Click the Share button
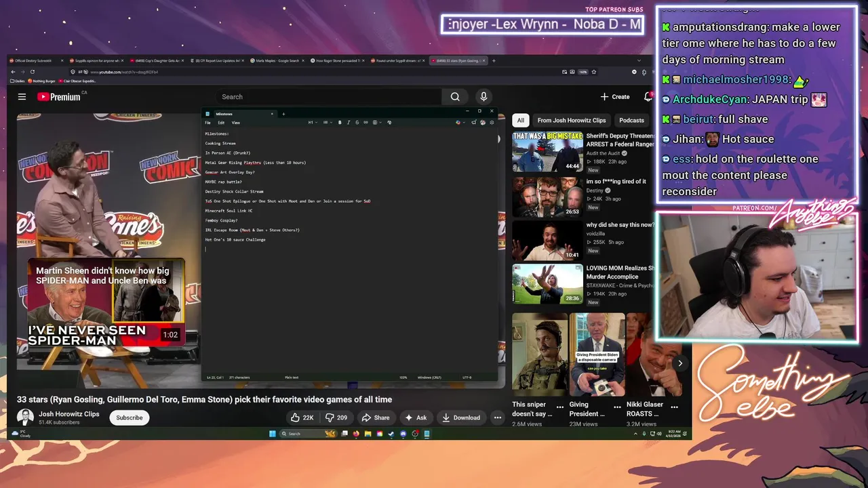The height and width of the screenshot is (488, 868). 376,418
